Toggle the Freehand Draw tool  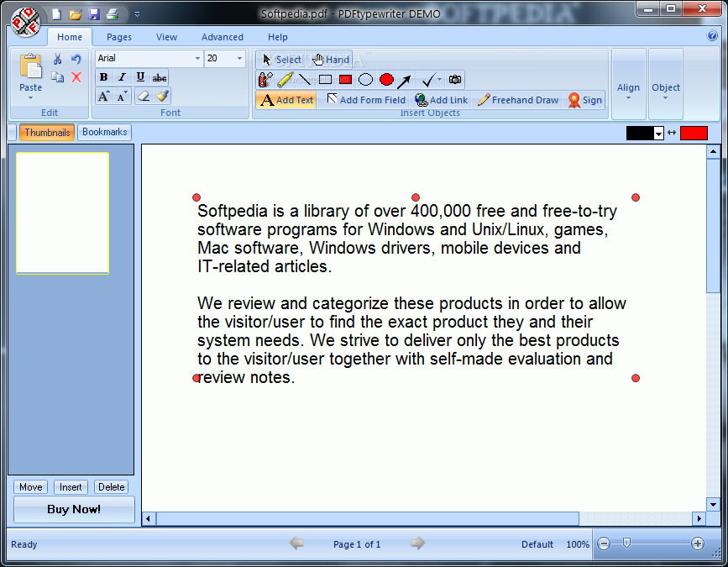pyautogui.click(x=518, y=100)
